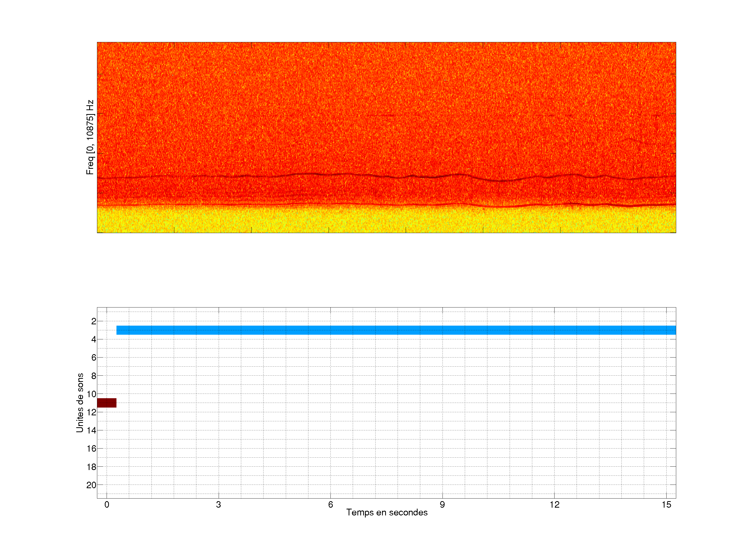This screenshot has height=560, width=747.
Task: Click the yellow low-frequency band in spectrogram
Action: tap(386, 220)
